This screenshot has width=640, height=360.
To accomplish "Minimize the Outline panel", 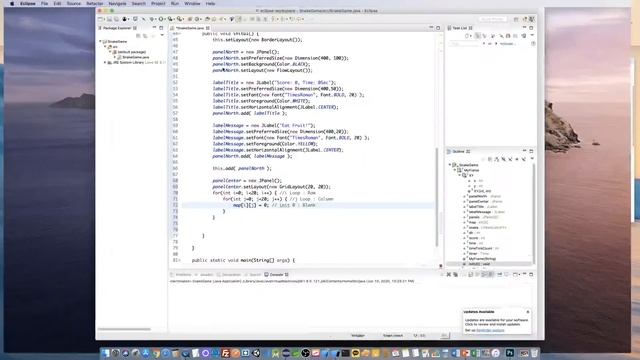I will (x=524, y=151).
